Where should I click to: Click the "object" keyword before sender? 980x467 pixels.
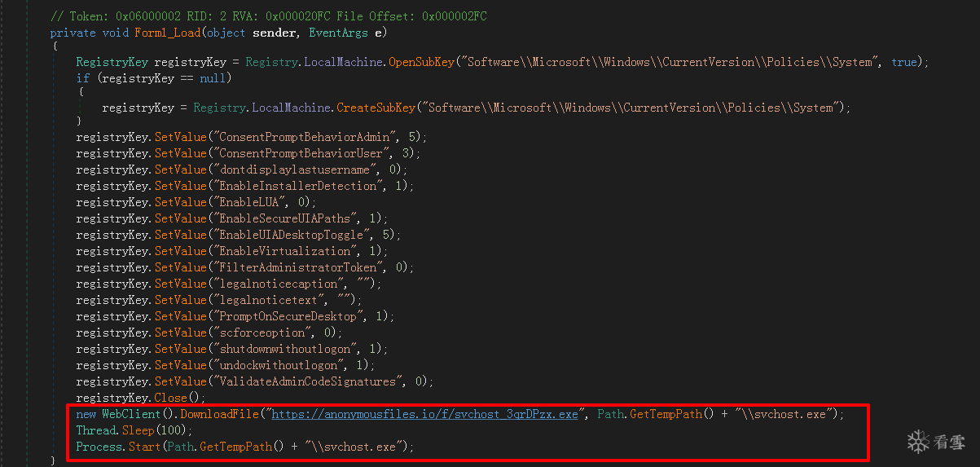226,33
